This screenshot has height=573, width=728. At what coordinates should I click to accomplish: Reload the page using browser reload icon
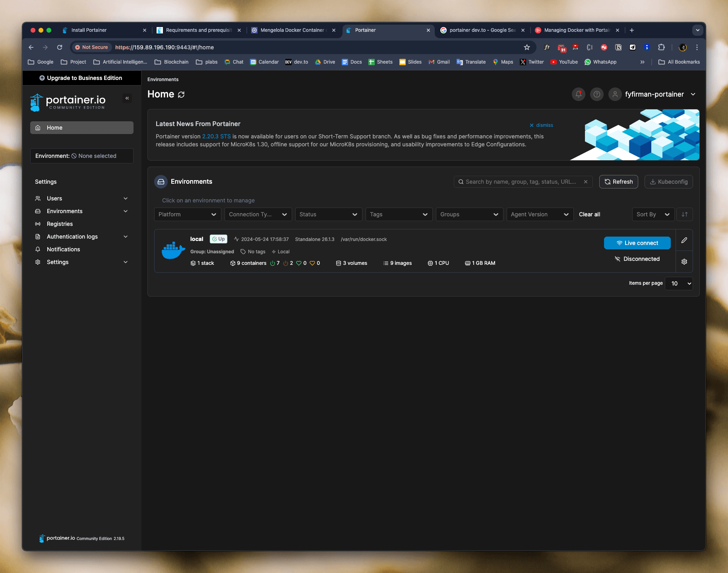pos(60,47)
